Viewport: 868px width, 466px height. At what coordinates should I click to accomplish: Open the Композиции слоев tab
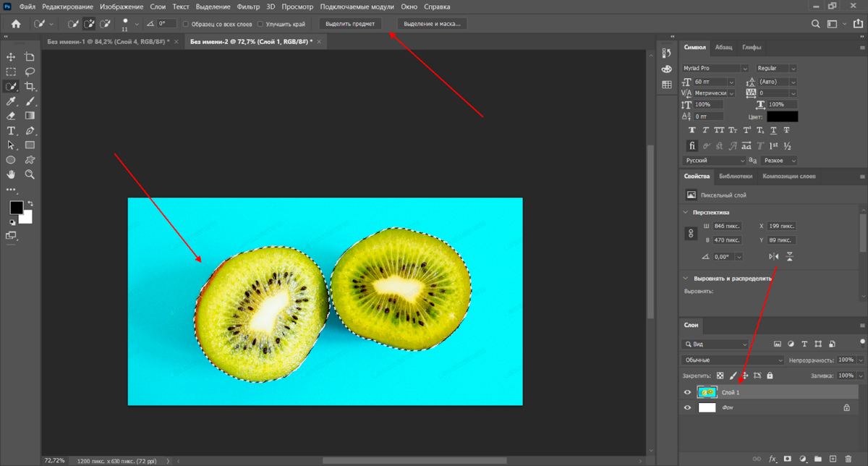tap(789, 176)
